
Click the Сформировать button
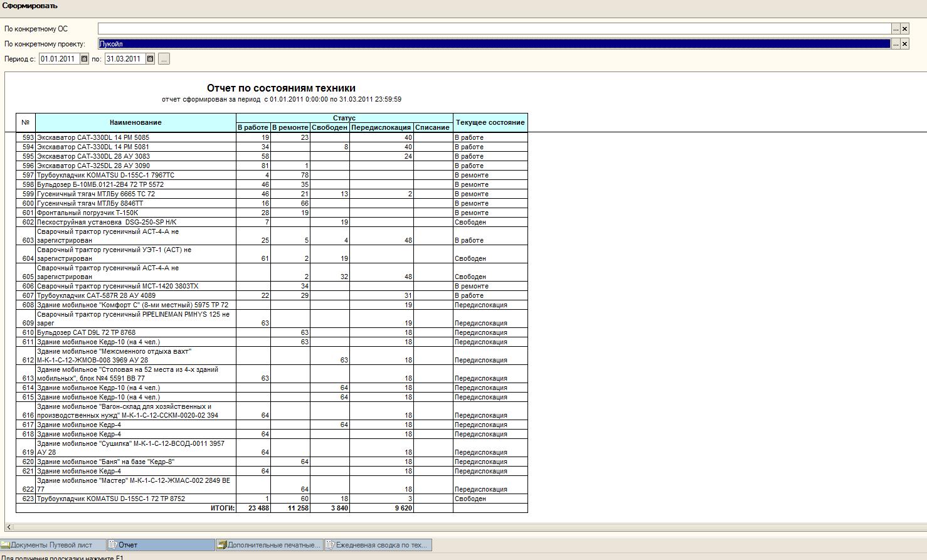[29, 6]
